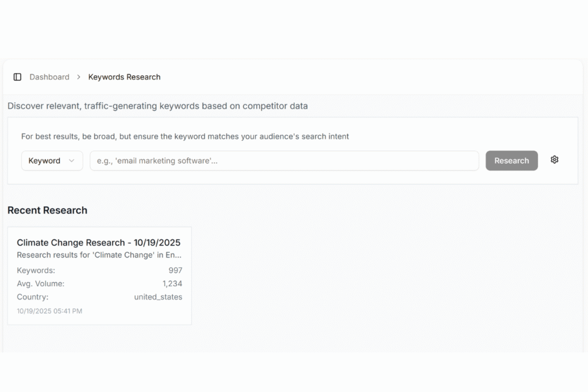Click the united_states country value

(158, 297)
